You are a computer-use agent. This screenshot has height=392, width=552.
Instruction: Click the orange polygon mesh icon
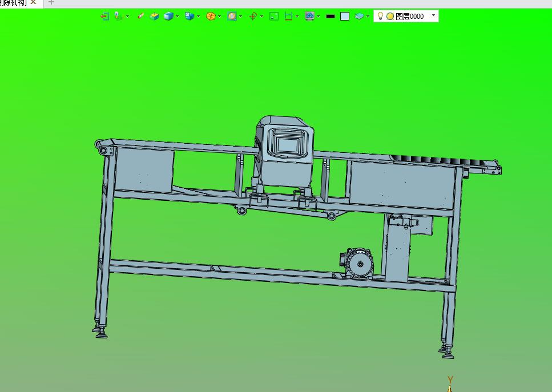[211, 16]
